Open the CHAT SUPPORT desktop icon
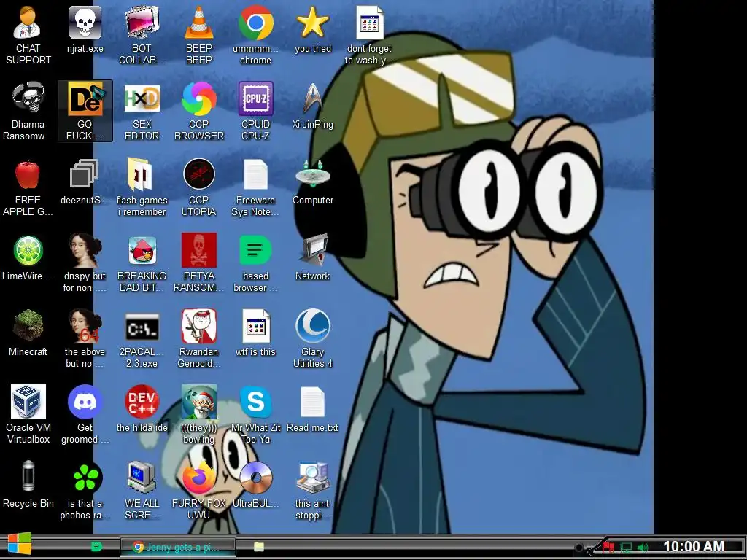 point(28,36)
